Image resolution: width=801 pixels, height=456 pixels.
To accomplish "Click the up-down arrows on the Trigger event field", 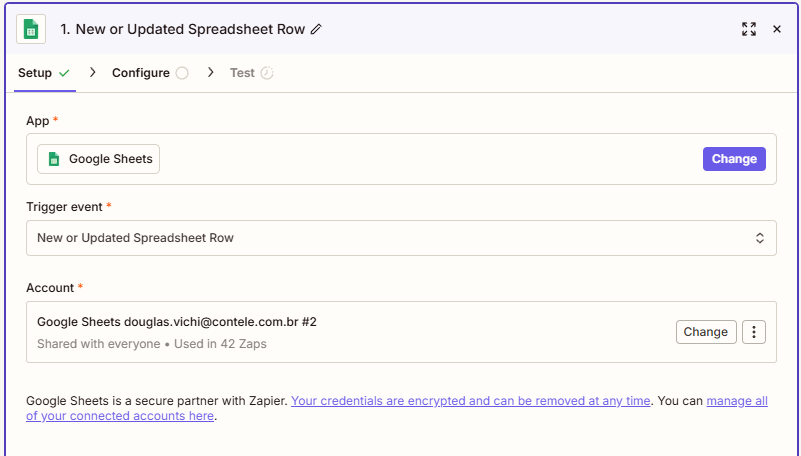I will pos(760,238).
